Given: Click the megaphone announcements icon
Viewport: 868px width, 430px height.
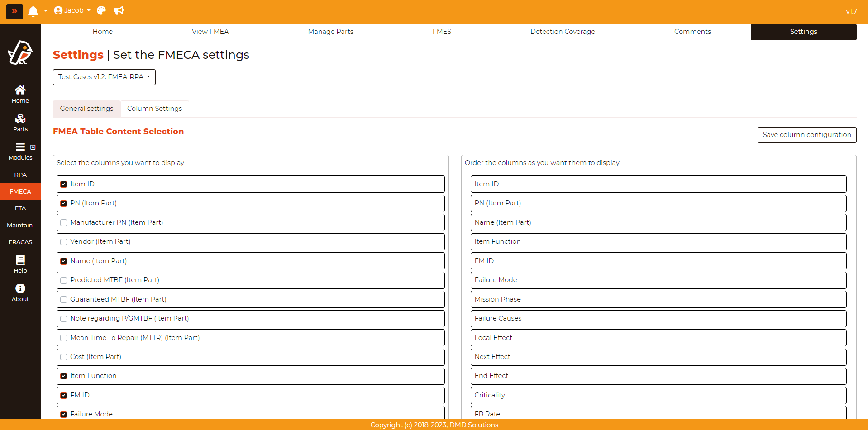Looking at the screenshot, I should pos(119,11).
